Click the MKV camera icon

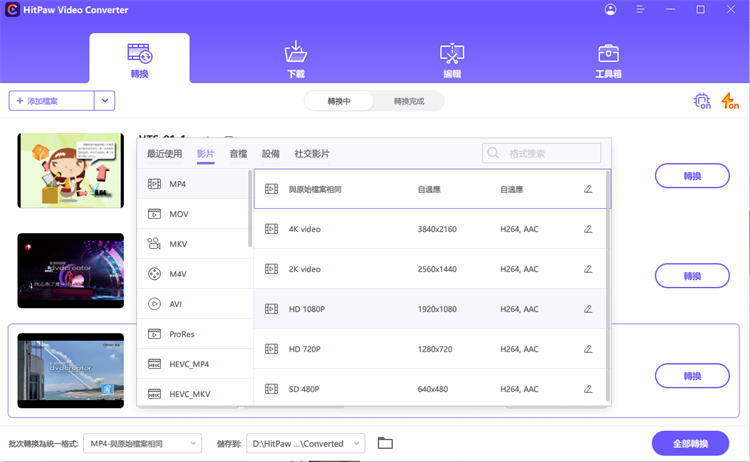(154, 244)
